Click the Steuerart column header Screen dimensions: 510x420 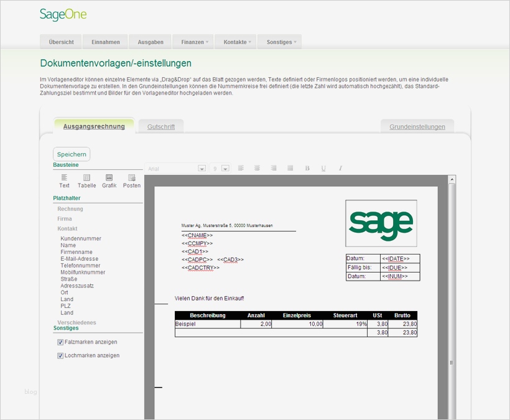coord(345,315)
